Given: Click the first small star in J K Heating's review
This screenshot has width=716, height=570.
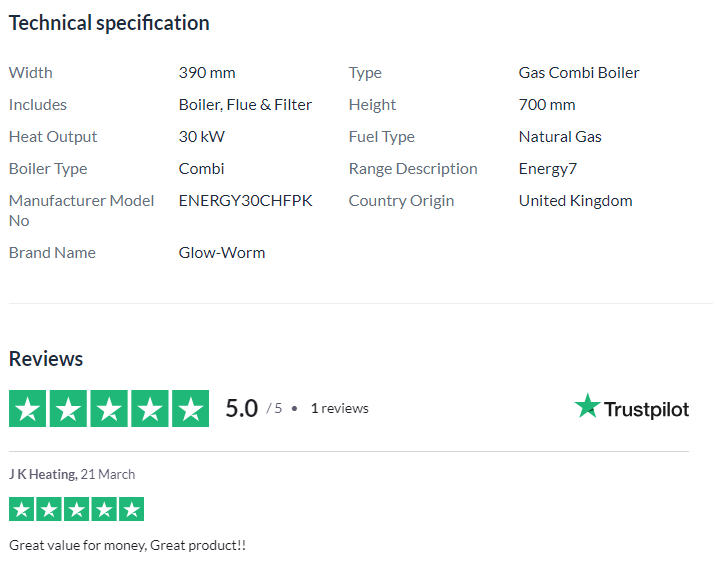Looking at the screenshot, I should coord(21,509).
